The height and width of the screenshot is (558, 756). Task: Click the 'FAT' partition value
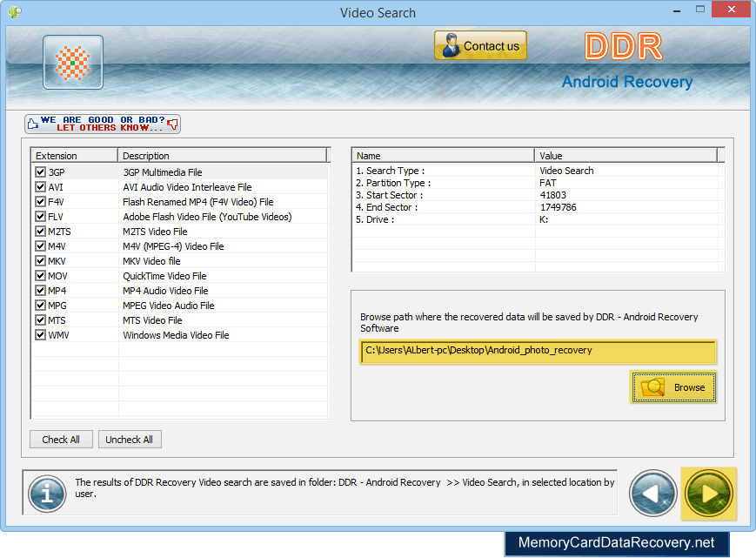(548, 183)
